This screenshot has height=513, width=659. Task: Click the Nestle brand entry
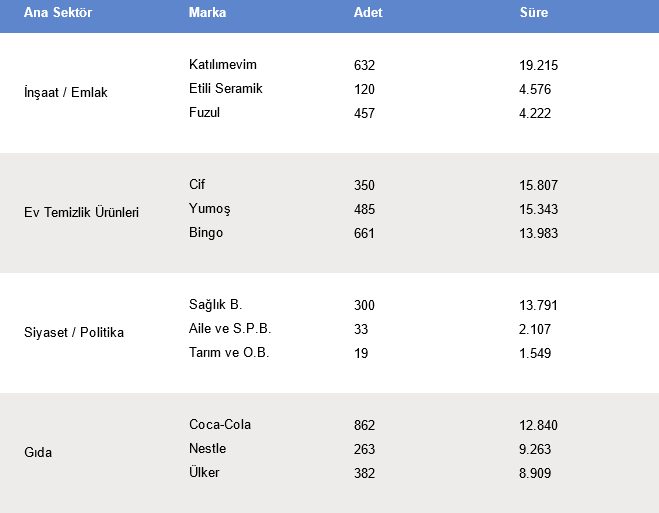click(207, 449)
